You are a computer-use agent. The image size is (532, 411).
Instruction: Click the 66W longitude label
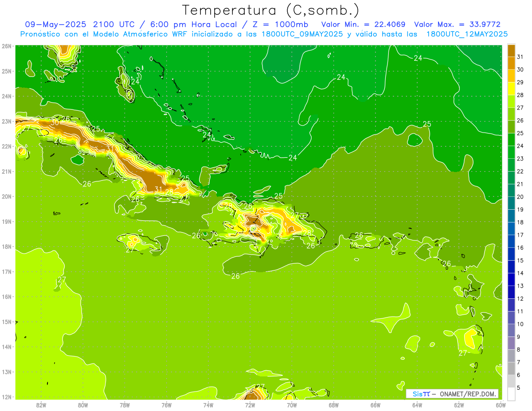[x=376, y=405]
